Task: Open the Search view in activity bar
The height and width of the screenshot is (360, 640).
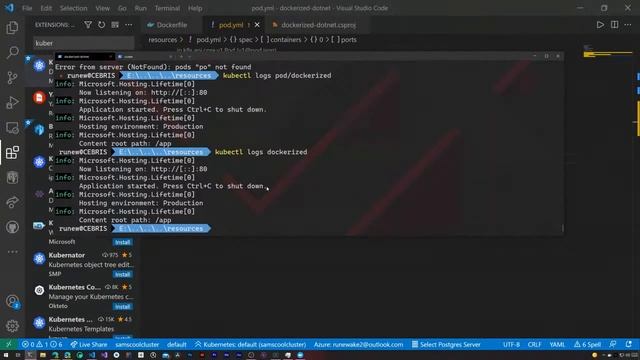Action: (12, 52)
